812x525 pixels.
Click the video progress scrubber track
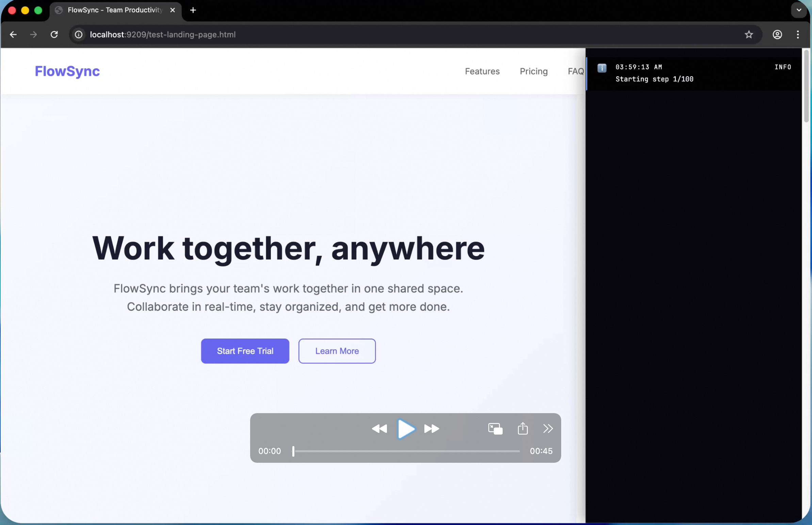(406, 451)
